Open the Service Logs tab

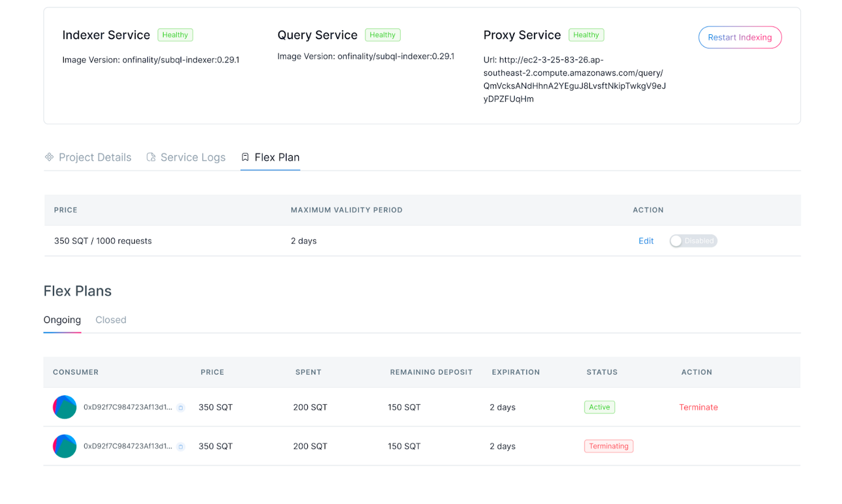click(x=186, y=157)
